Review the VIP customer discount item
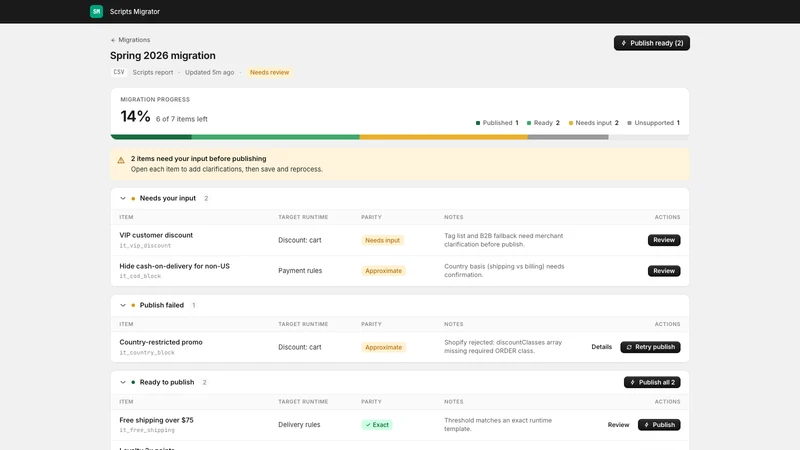The image size is (800, 450). click(664, 240)
